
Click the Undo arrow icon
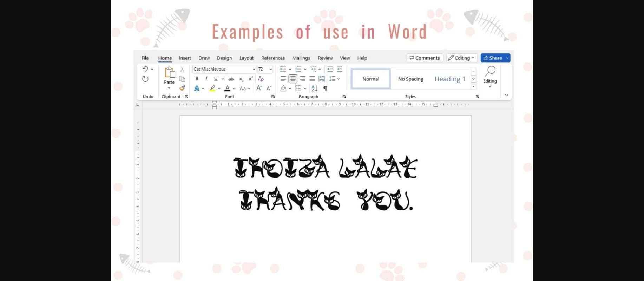coord(145,69)
